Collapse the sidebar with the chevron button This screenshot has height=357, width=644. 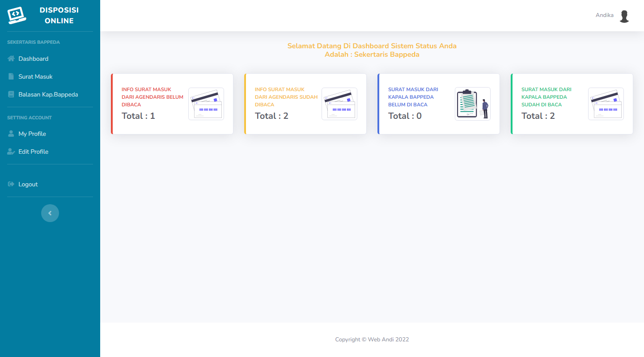pyautogui.click(x=50, y=213)
